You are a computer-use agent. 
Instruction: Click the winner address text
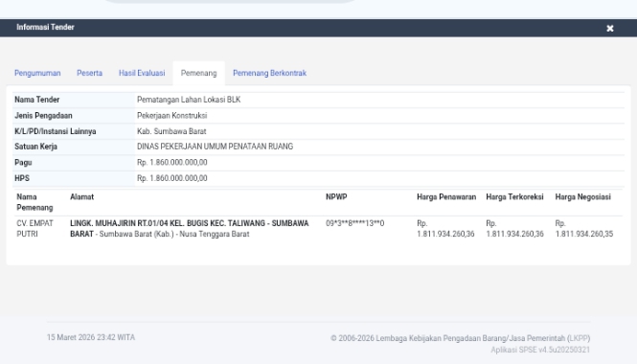[x=190, y=228]
